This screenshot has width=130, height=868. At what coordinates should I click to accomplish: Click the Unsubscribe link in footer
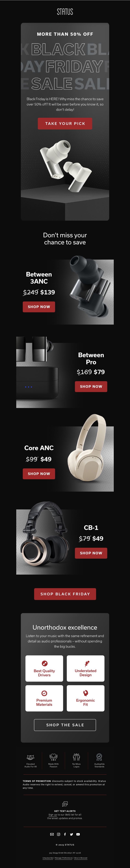tap(48, 858)
